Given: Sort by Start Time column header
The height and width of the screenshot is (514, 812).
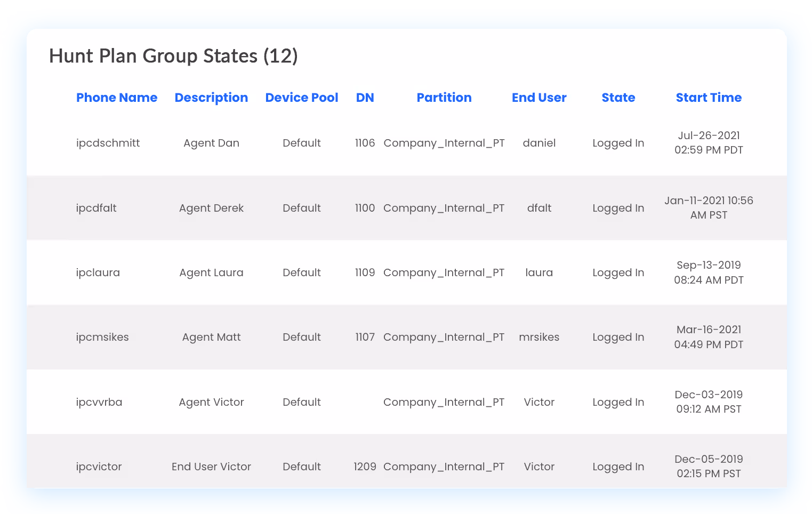Looking at the screenshot, I should pyautogui.click(x=709, y=98).
